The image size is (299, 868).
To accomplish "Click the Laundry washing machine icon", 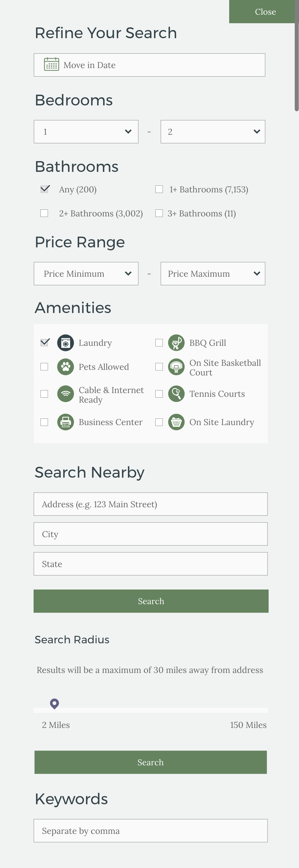I will point(66,343).
